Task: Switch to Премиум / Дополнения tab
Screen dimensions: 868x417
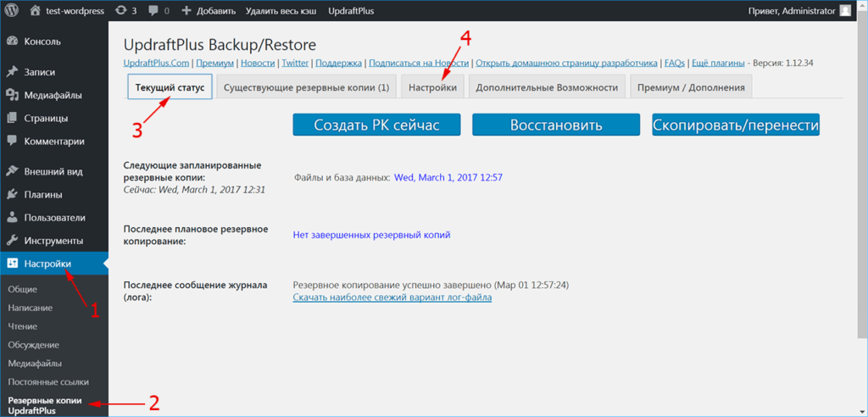Action: pyautogui.click(x=691, y=87)
